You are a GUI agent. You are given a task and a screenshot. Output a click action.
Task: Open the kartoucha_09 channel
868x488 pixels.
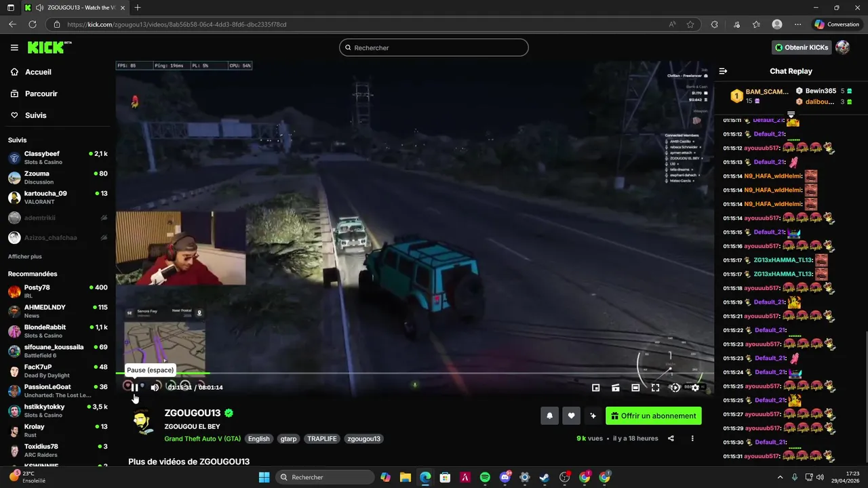coord(58,197)
